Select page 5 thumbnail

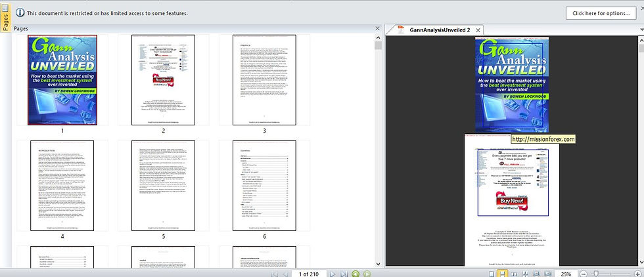point(164,186)
